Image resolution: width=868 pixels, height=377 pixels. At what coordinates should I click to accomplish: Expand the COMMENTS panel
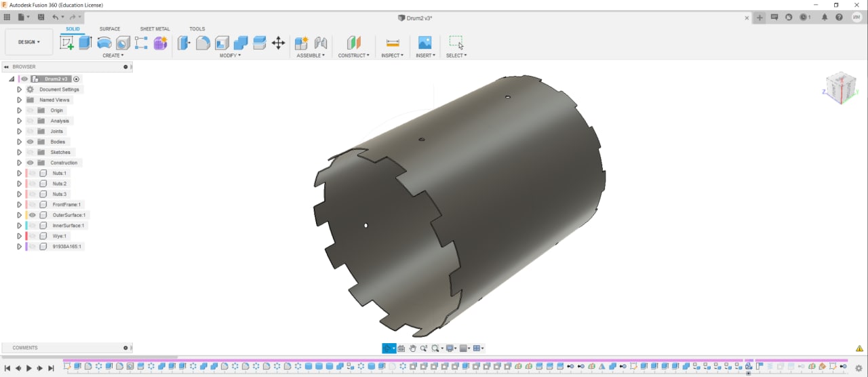click(x=125, y=348)
